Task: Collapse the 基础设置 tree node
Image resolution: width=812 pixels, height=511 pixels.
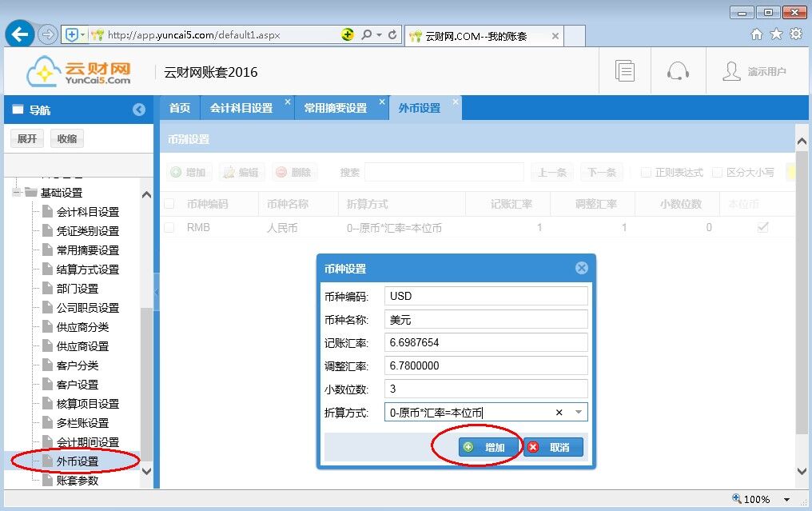Action: 16,193
